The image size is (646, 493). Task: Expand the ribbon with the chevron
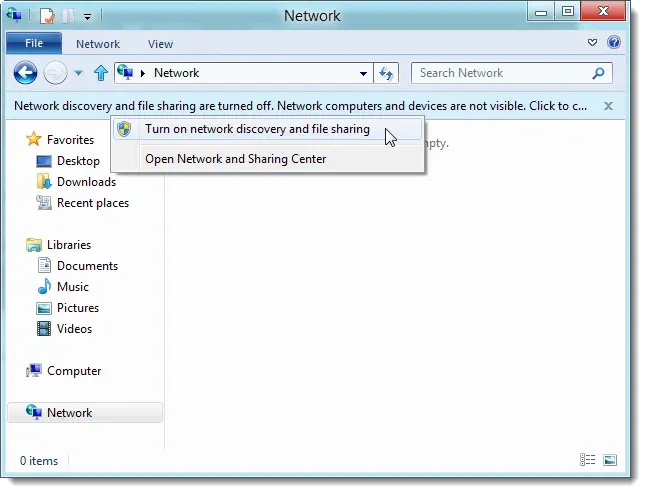tap(592, 42)
